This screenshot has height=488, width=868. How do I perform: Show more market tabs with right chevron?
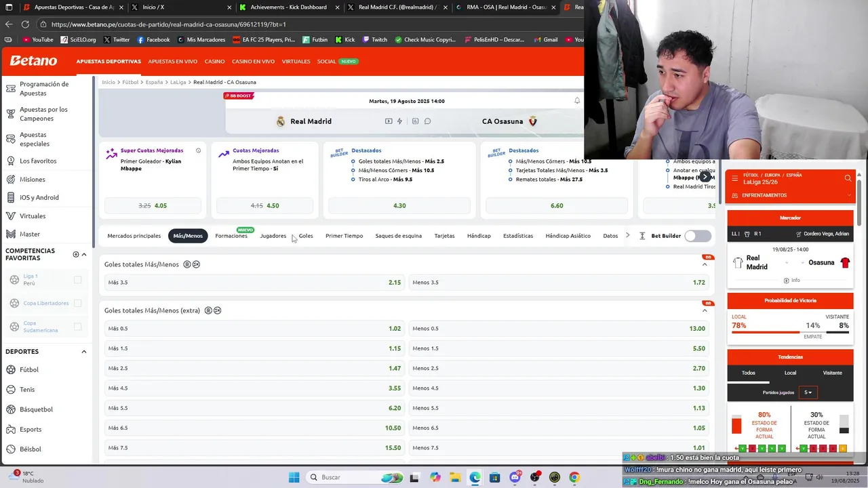coord(627,235)
